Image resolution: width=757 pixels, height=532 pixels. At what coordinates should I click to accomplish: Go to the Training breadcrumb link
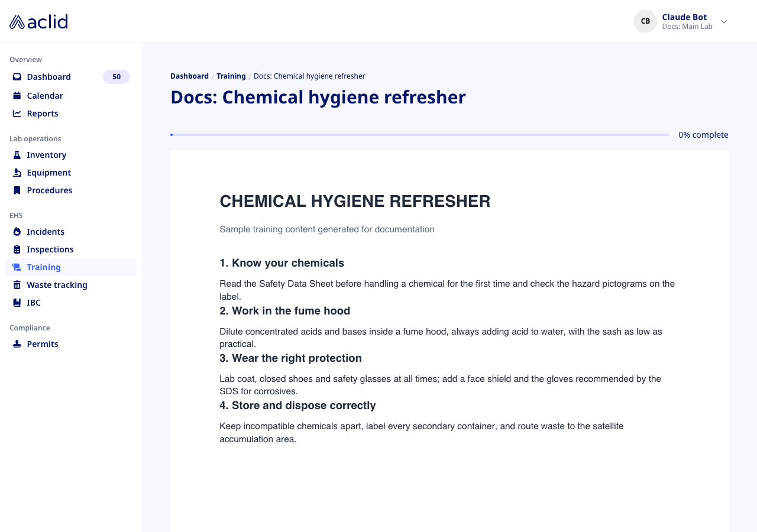point(231,76)
